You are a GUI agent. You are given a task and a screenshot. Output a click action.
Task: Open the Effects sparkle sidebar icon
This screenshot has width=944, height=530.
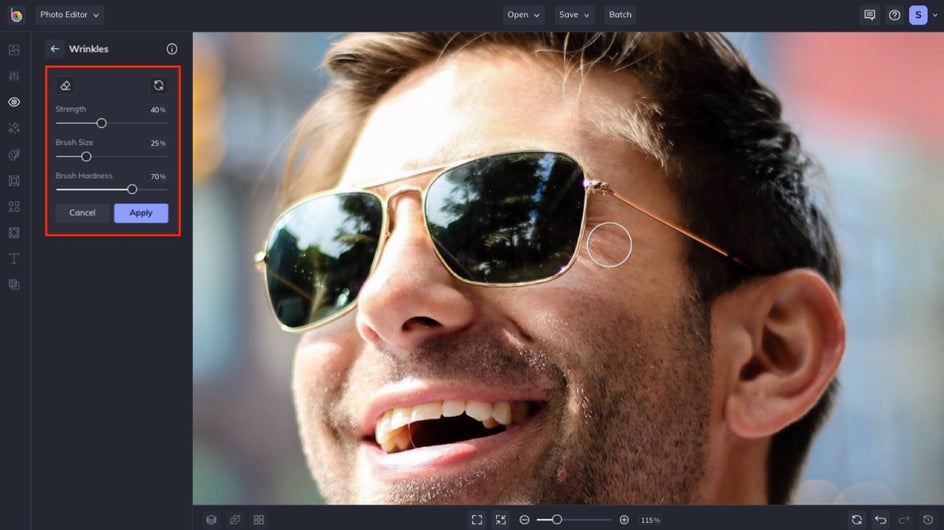[x=14, y=128]
